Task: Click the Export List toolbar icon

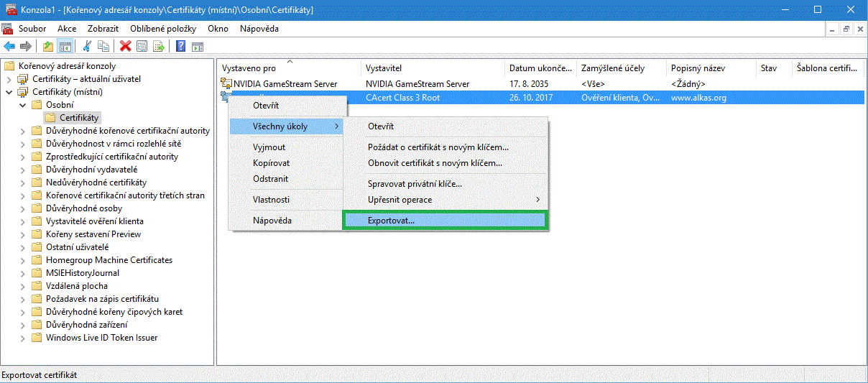Action: pyautogui.click(x=158, y=46)
